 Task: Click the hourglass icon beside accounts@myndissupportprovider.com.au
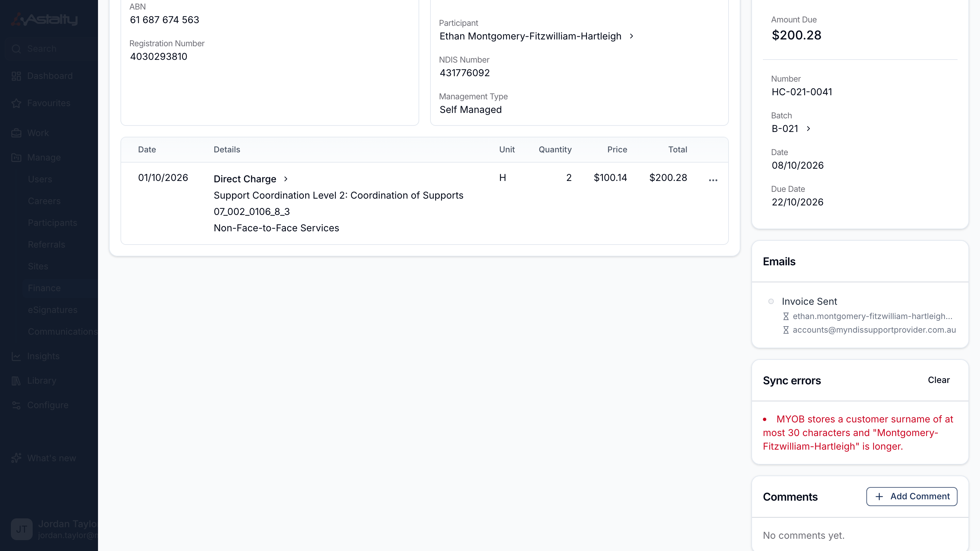tap(786, 330)
